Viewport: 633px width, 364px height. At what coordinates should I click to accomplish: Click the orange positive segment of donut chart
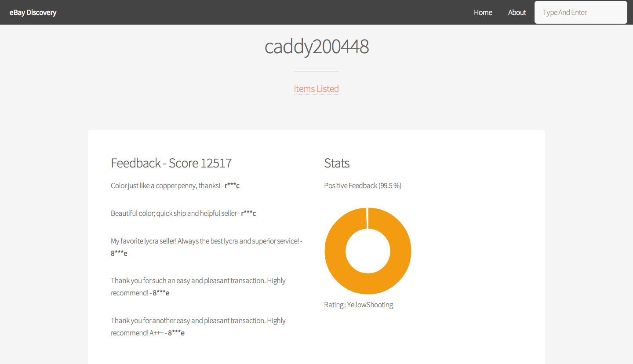pyautogui.click(x=368, y=284)
